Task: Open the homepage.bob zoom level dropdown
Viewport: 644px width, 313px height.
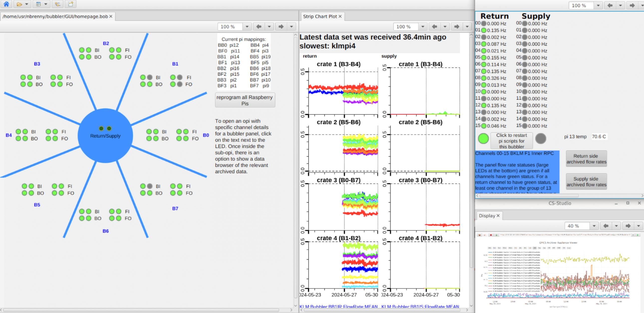Action: pos(247,26)
